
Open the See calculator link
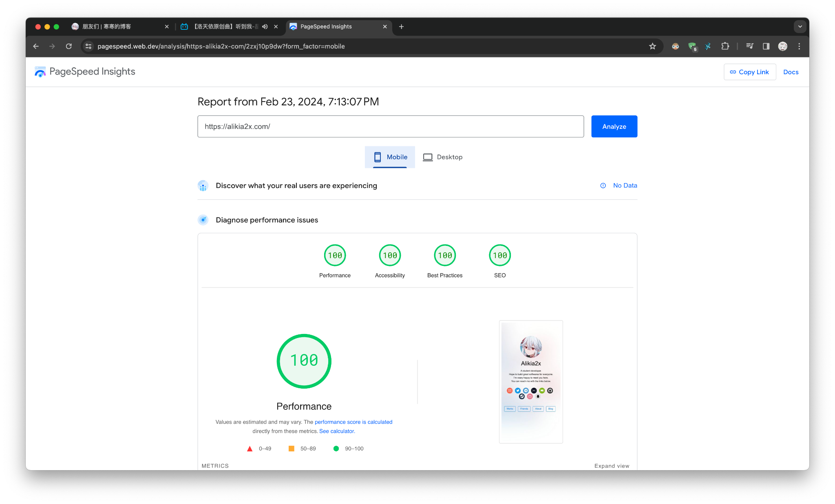coord(337,431)
